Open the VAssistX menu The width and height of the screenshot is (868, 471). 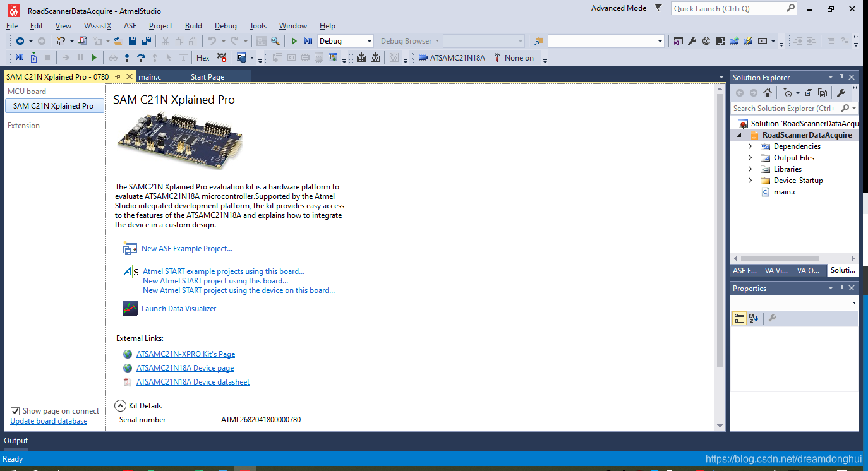tap(97, 26)
